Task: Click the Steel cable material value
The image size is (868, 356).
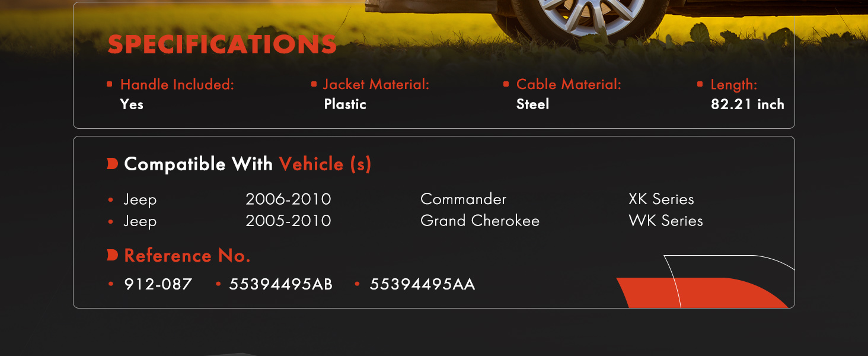Action: coord(533,104)
